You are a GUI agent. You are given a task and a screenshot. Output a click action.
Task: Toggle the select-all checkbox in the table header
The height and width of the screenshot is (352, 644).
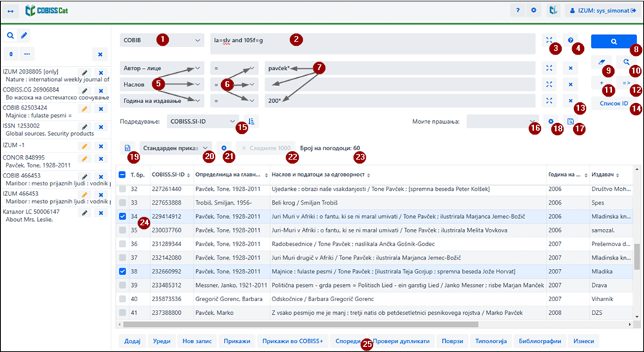click(122, 175)
